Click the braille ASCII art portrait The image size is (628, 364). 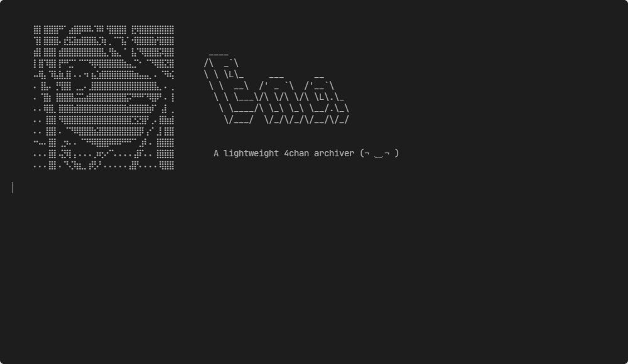pos(104,97)
